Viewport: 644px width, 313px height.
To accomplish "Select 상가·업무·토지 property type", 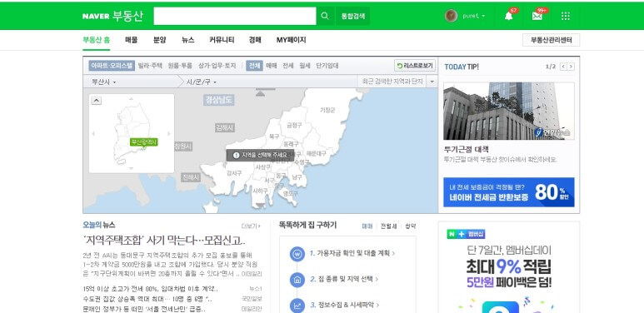I will (217, 66).
